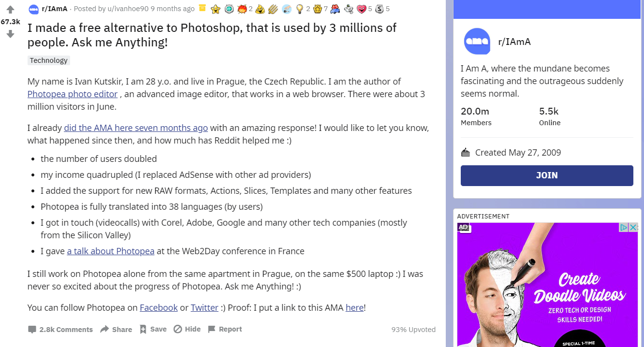Screen dimensions: 644x347
Task: Downvote the Photopea AMA post
Action: [10, 34]
